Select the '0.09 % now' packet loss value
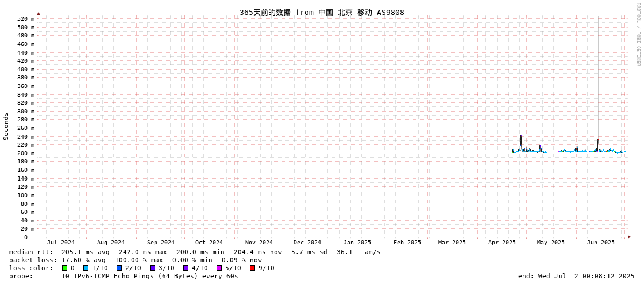 coord(241,260)
